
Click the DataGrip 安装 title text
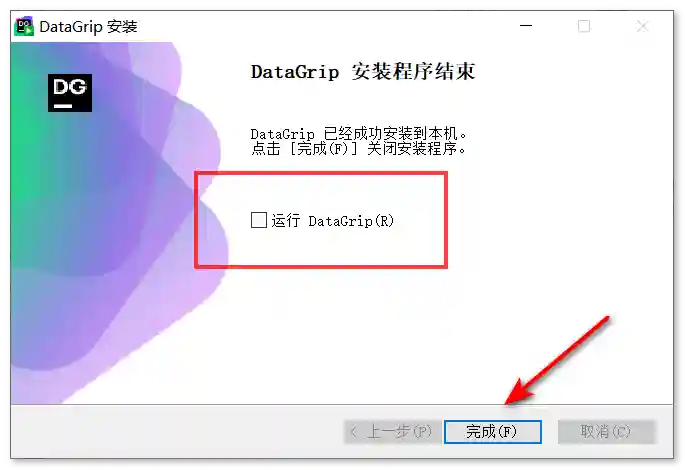(88, 27)
